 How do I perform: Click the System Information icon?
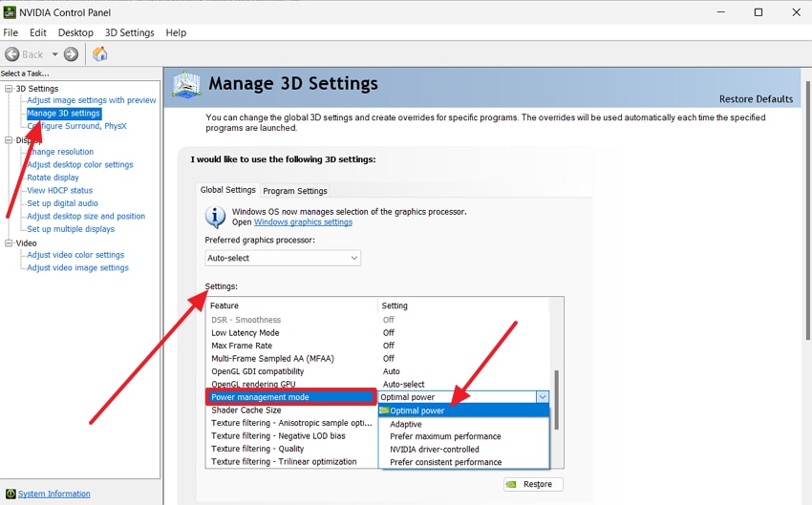[x=11, y=494]
